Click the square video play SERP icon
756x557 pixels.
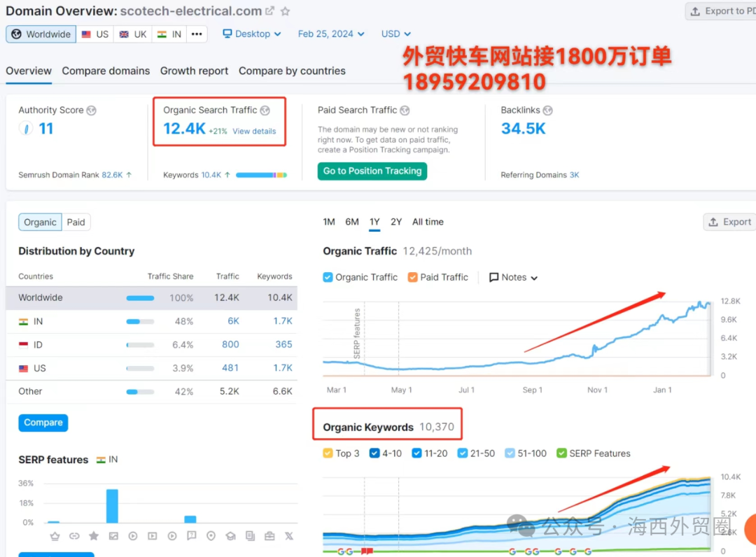coord(153,536)
